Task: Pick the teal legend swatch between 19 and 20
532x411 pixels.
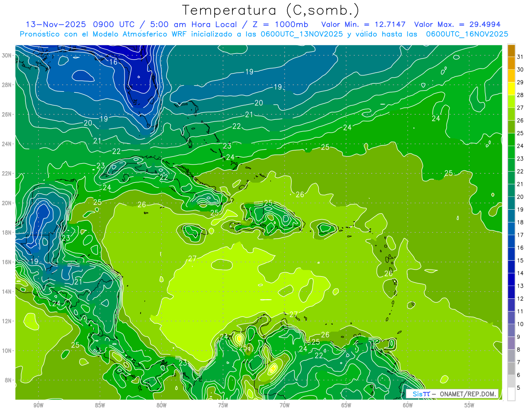Action: 511,203
